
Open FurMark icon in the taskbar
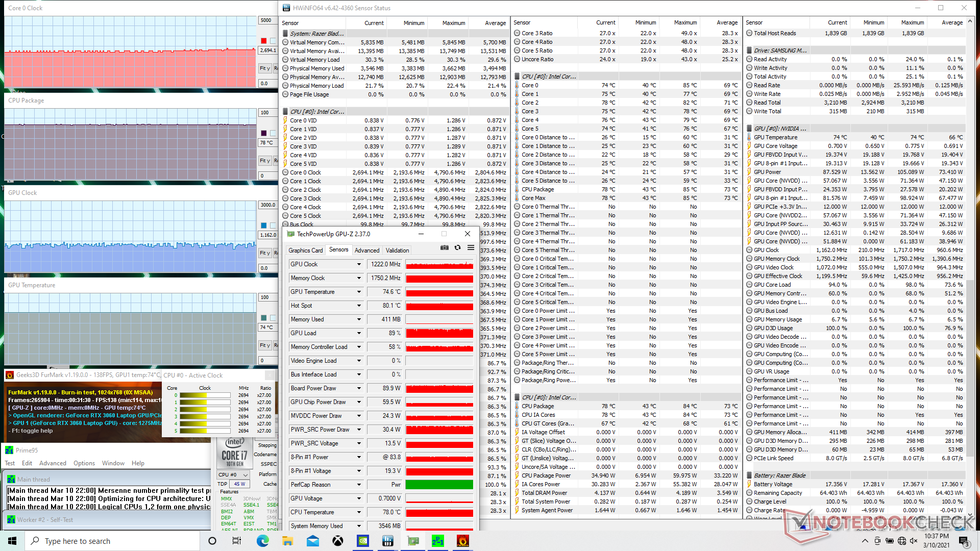[x=462, y=541]
